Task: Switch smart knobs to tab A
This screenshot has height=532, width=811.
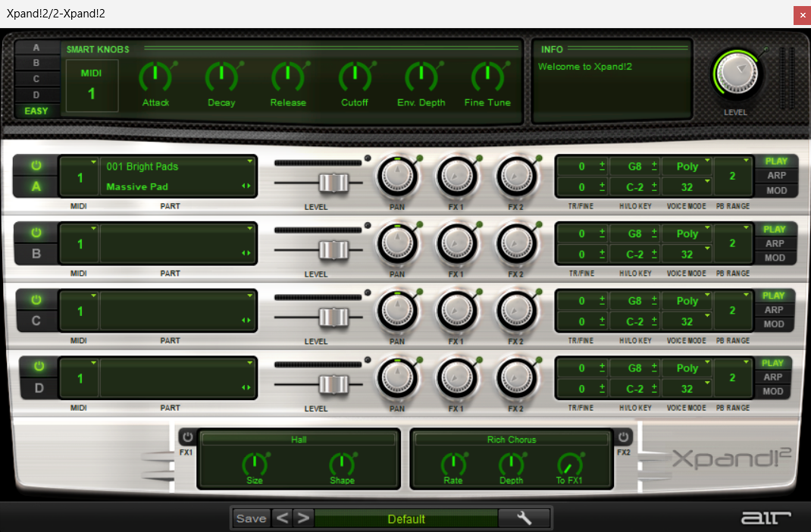Action: [x=36, y=48]
